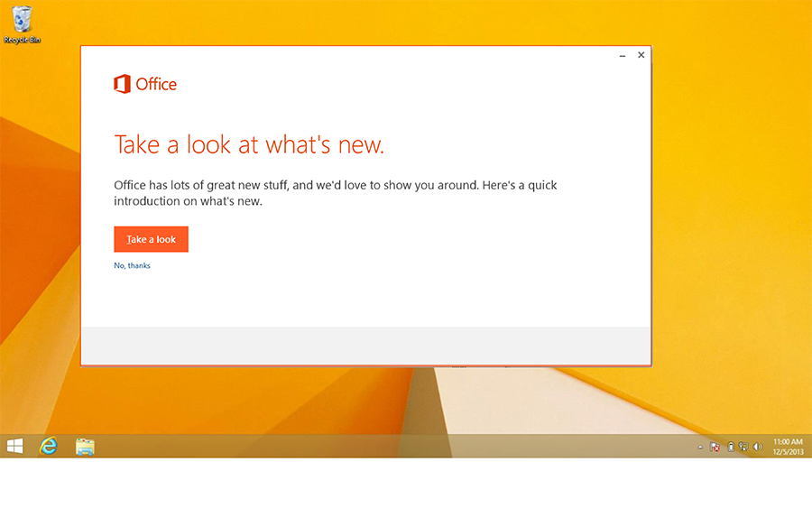This screenshot has width=812, height=508.
Task: Check the battery status tray icon
Action: 731,447
